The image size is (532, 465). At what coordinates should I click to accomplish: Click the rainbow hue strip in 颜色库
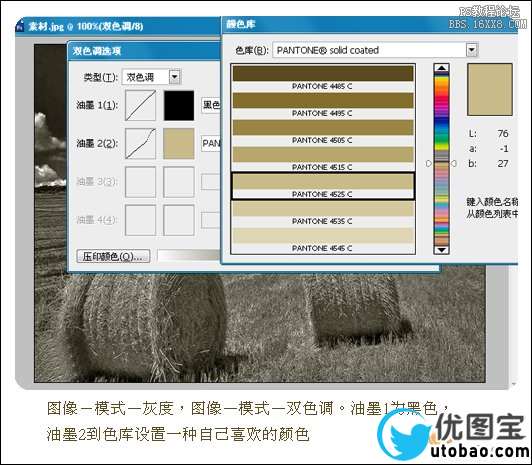(441, 159)
